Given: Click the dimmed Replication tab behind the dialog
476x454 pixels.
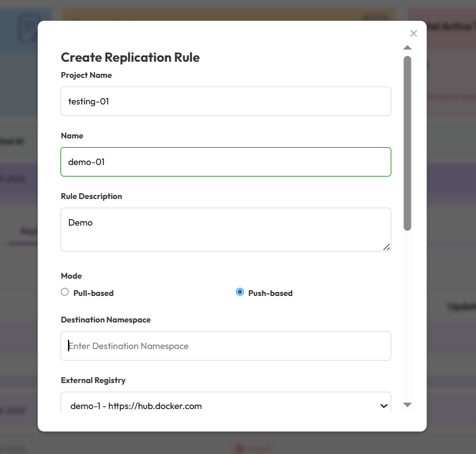Looking at the screenshot, I should (x=26, y=232).
